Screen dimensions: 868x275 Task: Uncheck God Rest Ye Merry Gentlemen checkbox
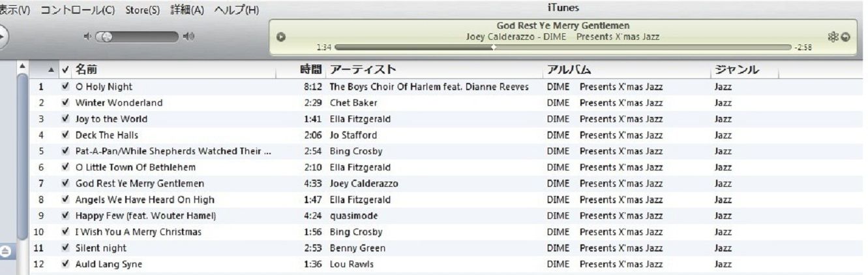coord(65,184)
